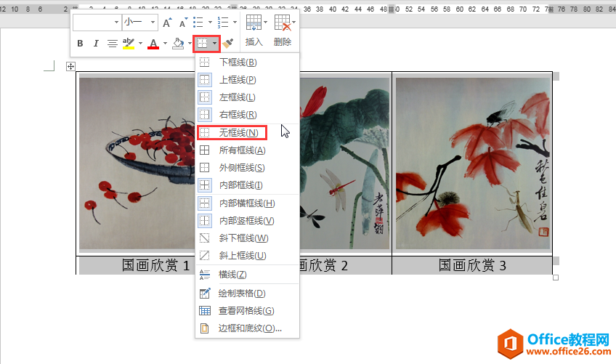Expand bullet list style arrow
The width and height of the screenshot is (616, 364).
tap(210, 23)
